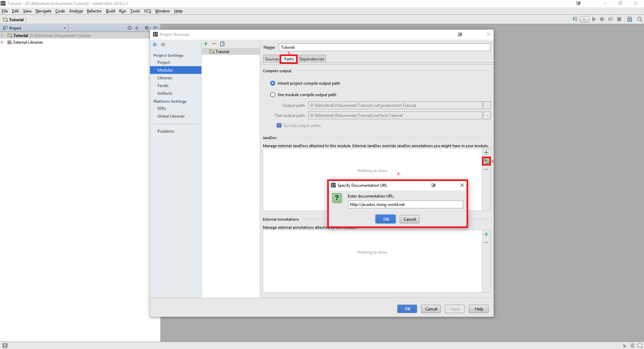Image resolution: width=644 pixels, height=349 pixels.
Task: Click the documentation URL input field
Action: [x=405, y=205]
